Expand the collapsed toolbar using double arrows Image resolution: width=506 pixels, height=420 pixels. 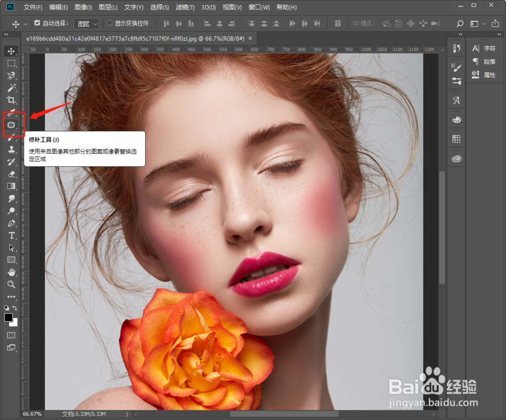pos(6,34)
